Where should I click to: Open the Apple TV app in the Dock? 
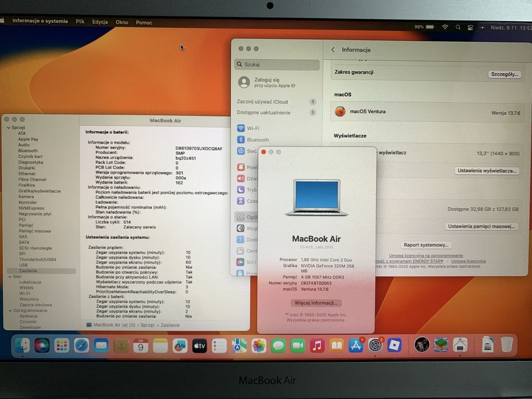pos(200,346)
